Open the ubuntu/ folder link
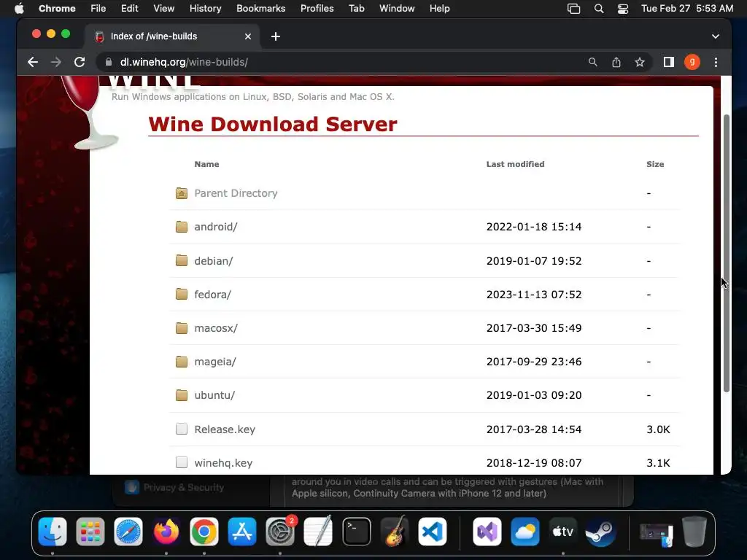Image resolution: width=747 pixels, height=560 pixels. point(214,395)
